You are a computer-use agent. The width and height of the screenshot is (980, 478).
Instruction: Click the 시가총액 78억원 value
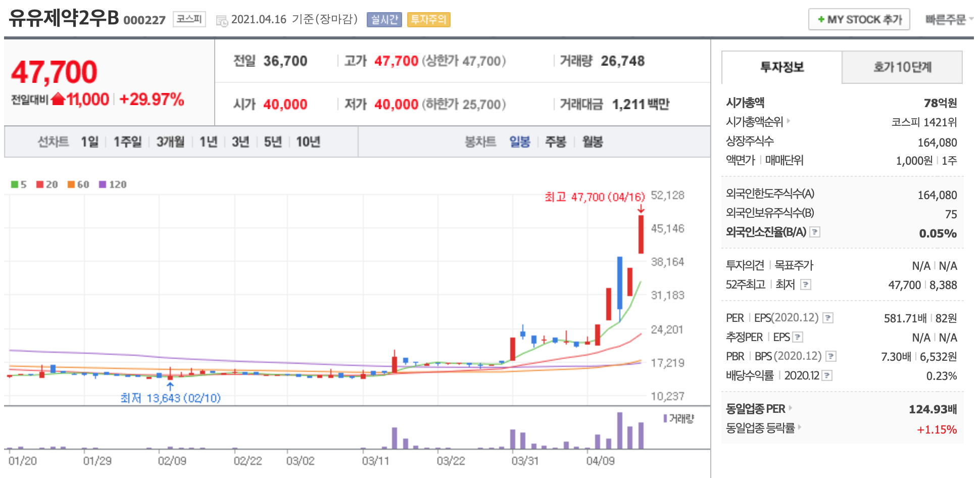tap(940, 103)
